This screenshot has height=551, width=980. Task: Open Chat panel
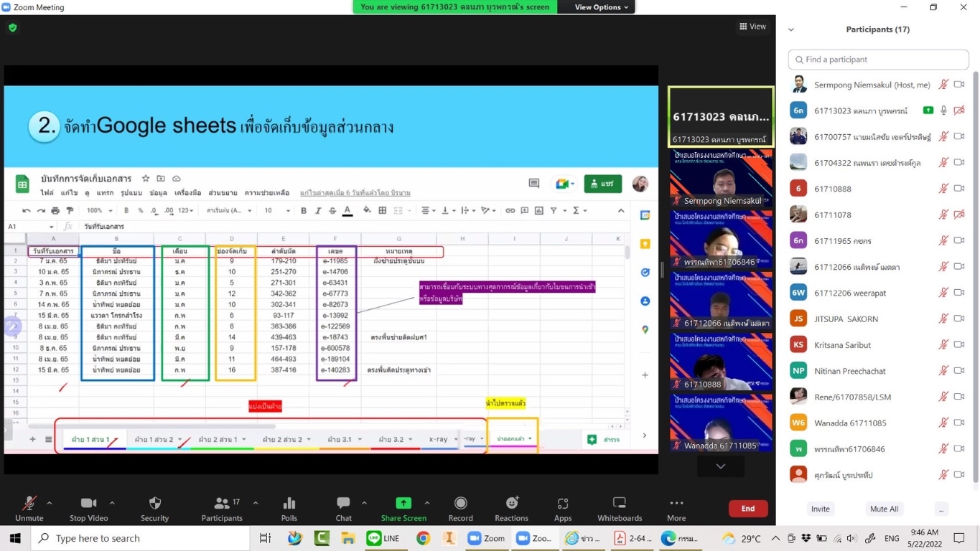(343, 509)
